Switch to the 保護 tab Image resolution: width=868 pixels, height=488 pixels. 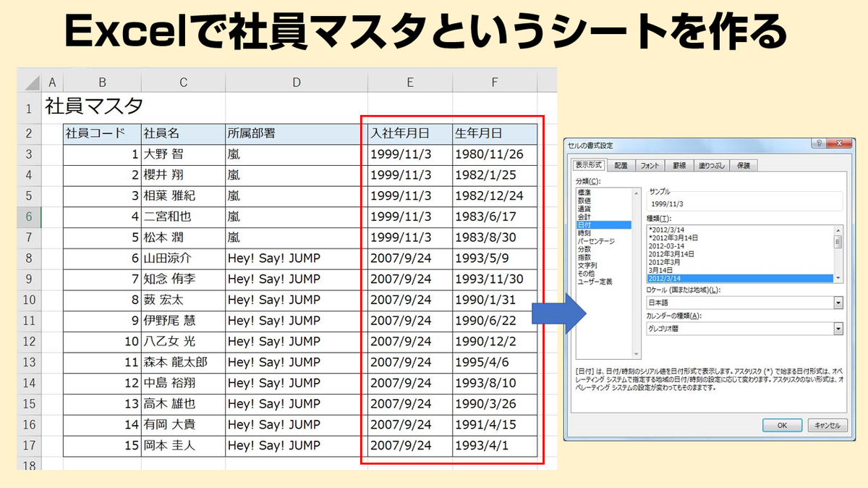click(743, 165)
